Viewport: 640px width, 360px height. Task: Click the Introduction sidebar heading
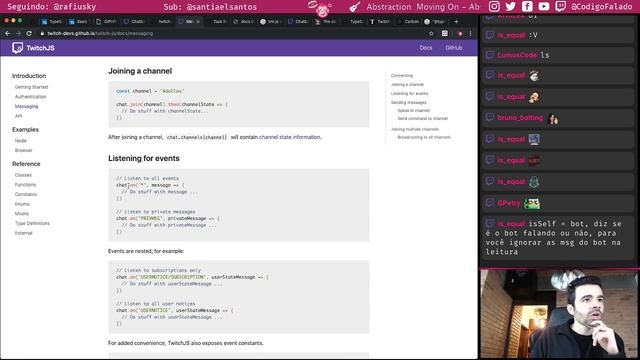(29, 76)
